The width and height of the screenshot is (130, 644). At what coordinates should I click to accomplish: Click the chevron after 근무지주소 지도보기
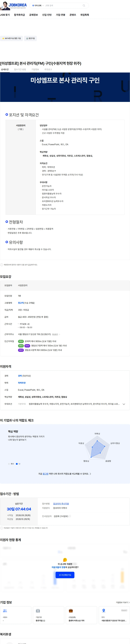(59, 334)
